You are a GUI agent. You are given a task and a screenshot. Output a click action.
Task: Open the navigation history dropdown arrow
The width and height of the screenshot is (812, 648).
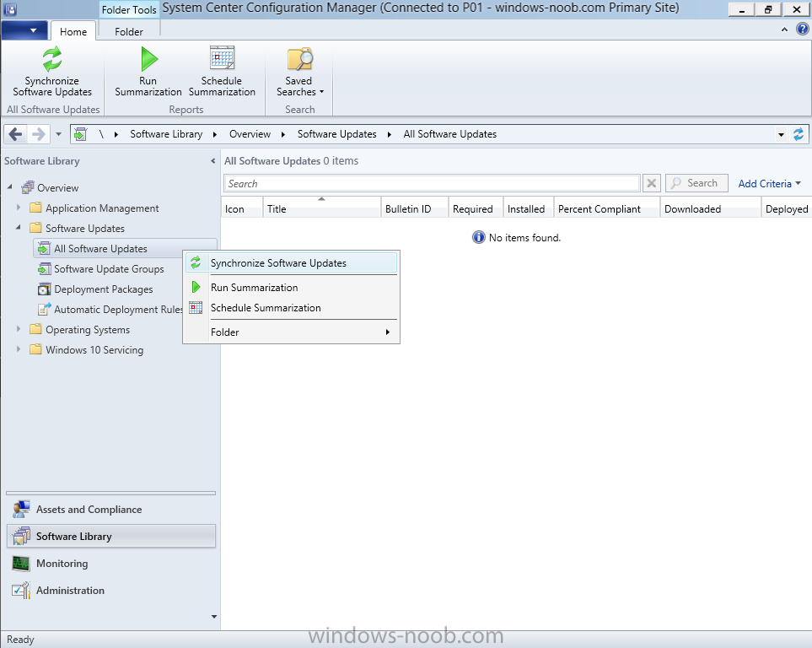pyautogui.click(x=58, y=134)
